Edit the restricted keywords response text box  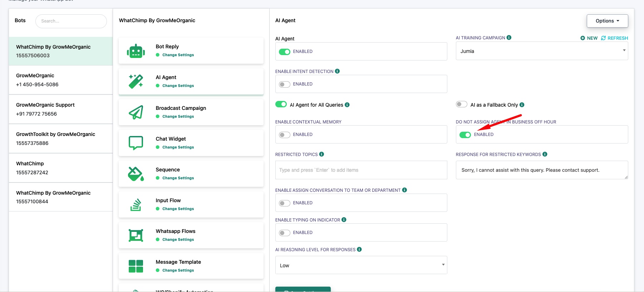(x=542, y=170)
